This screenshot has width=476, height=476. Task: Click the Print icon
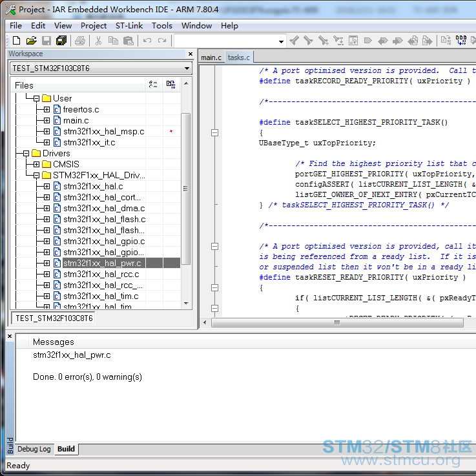click(x=80, y=41)
